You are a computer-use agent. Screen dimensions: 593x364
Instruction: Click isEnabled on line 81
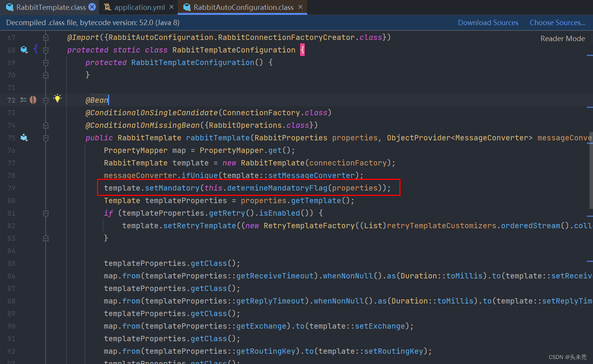click(280, 213)
